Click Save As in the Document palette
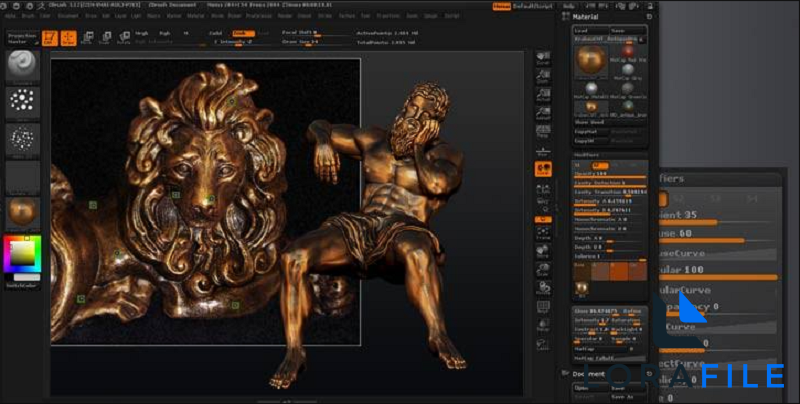Image resolution: width=800 pixels, height=404 pixels. tap(628, 397)
